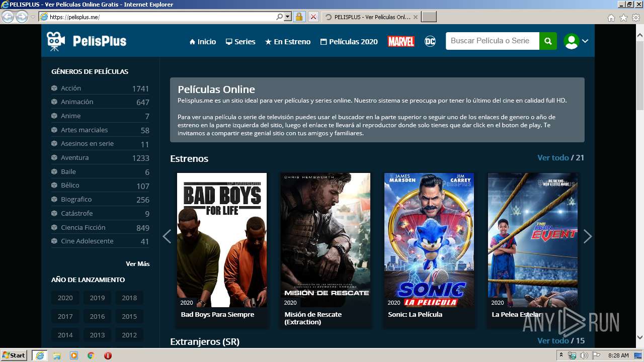This screenshot has height=362, width=644.
Task: Open La Pelea Estelar poster
Action: (533, 240)
